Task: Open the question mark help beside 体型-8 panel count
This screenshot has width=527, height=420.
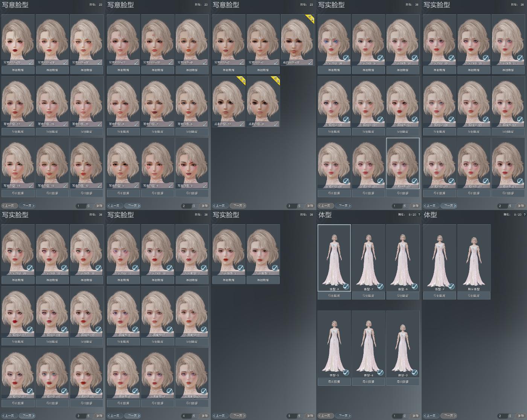Action: pos(419,215)
